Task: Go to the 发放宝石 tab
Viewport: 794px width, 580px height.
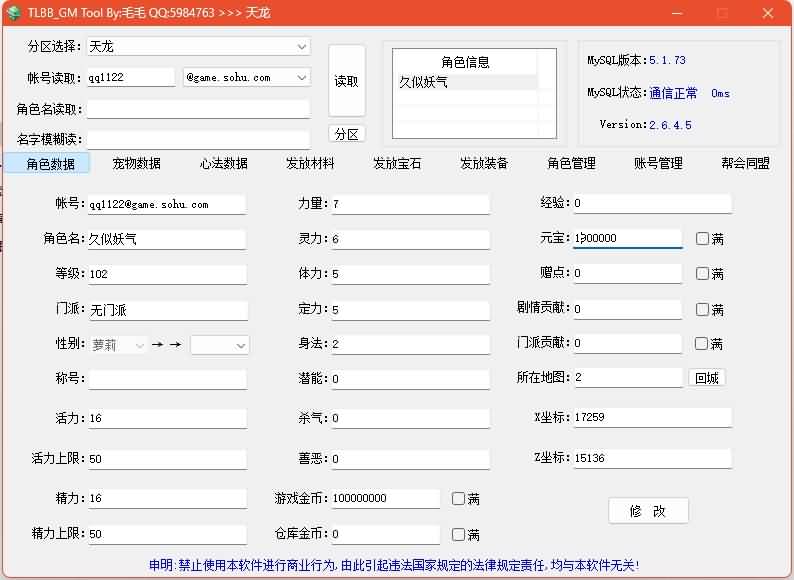Action: click(398, 164)
